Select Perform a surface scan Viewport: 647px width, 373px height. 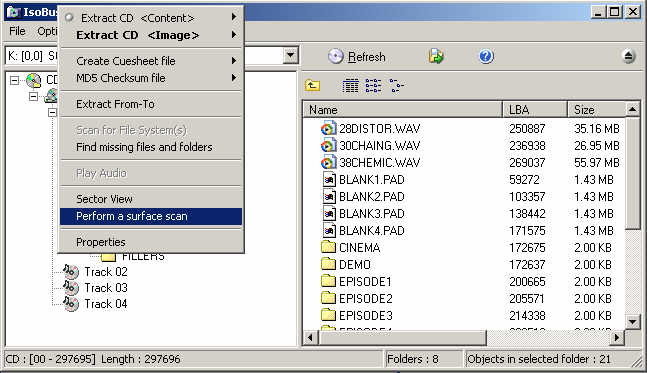tap(151, 216)
